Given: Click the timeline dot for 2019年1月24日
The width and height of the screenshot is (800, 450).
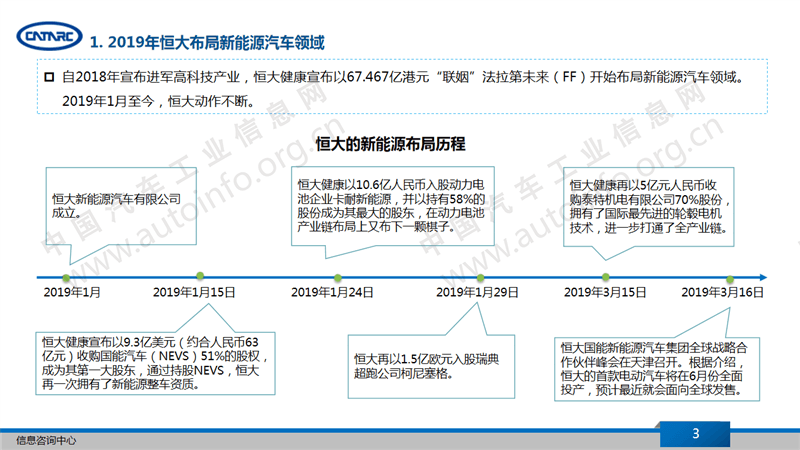Looking at the screenshot, I should (338, 278).
